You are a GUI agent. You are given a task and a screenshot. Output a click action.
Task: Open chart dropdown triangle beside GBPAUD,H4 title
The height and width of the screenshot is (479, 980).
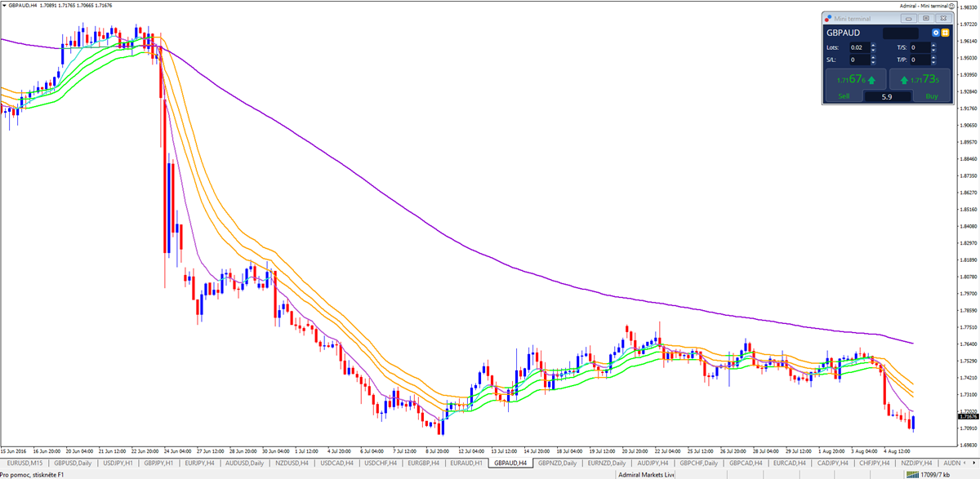(3, 5)
